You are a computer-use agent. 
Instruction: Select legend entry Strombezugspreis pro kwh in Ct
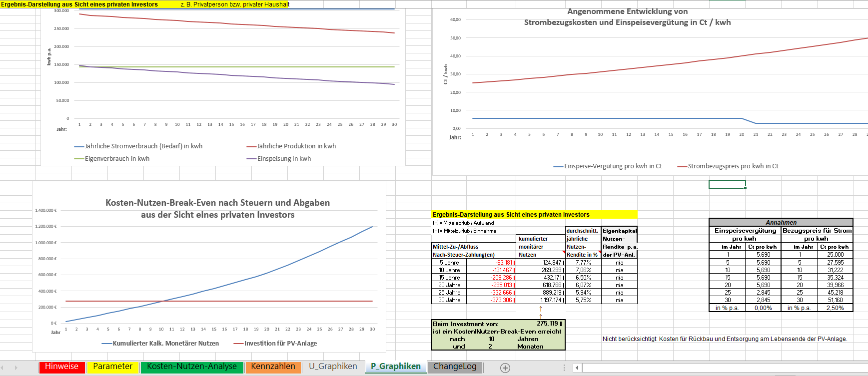tap(733, 166)
